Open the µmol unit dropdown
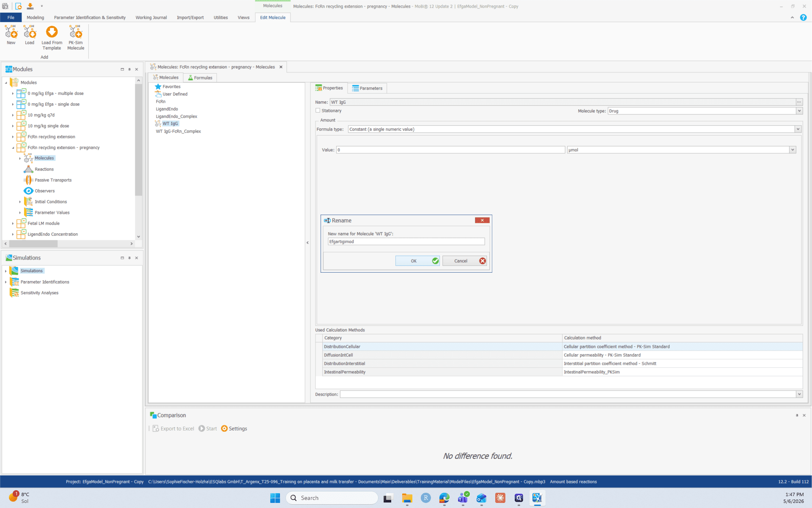This screenshot has height=508, width=812. point(793,150)
